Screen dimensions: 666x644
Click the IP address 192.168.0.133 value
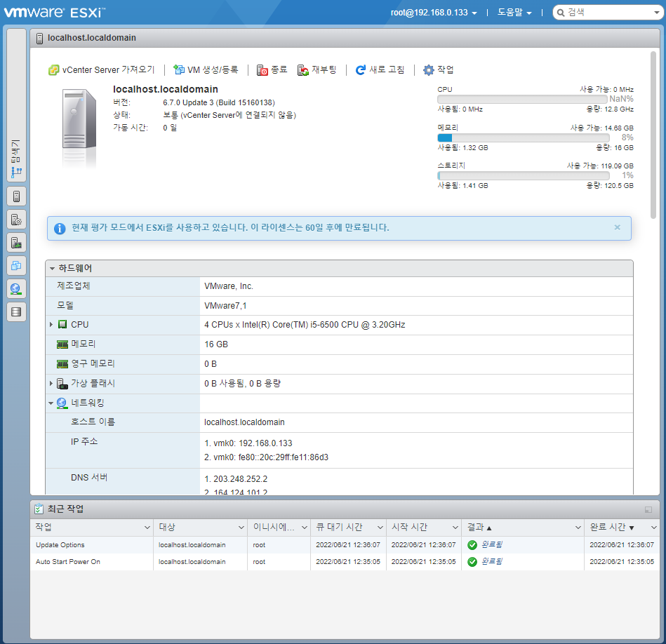[265, 443]
